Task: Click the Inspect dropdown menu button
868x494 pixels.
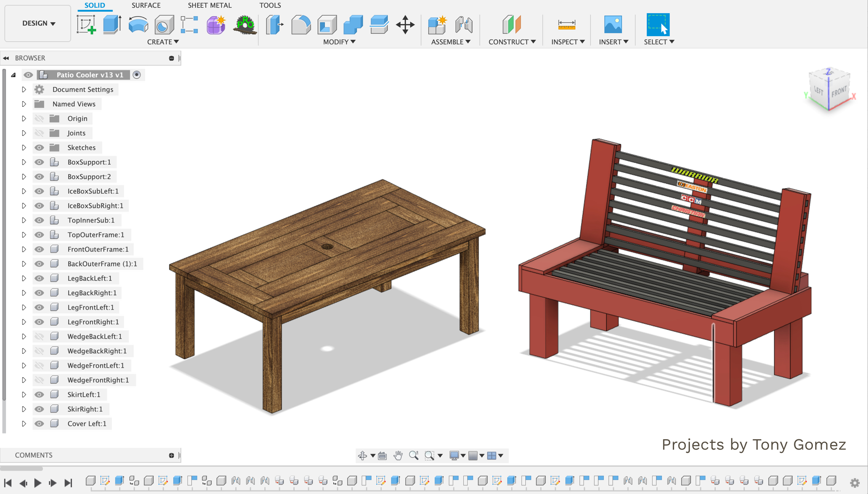Action: coord(566,41)
